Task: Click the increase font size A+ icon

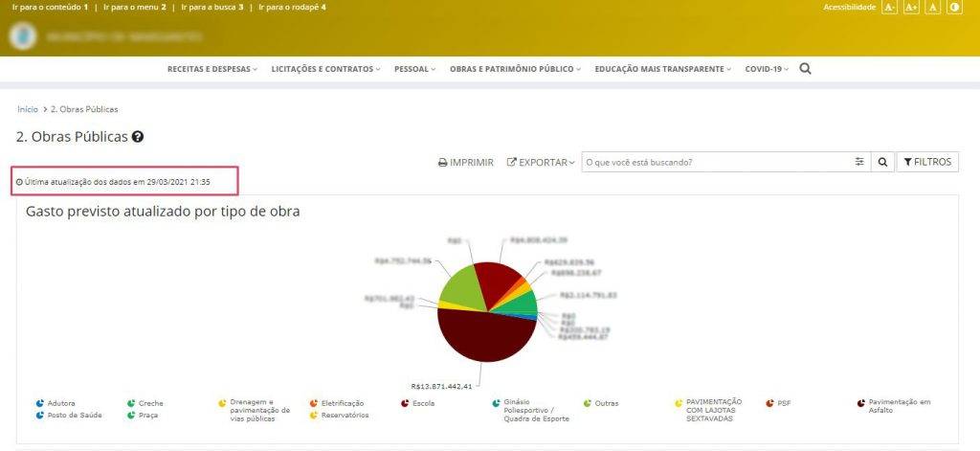Action: tap(911, 8)
